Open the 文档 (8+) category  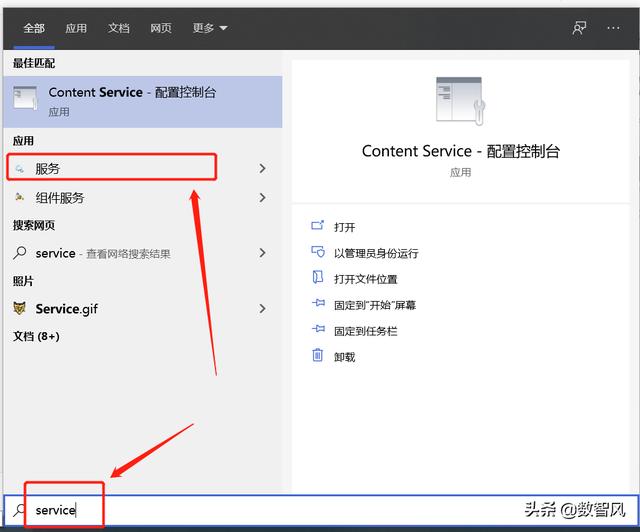click(36, 336)
